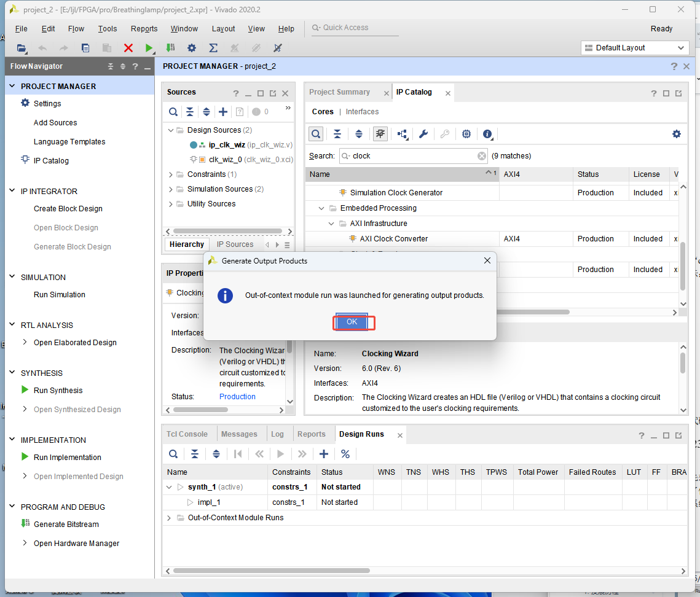Screen dimensions: 700x597
Task: Collapse IP INTEGRATOR section
Action: [x=12, y=190]
